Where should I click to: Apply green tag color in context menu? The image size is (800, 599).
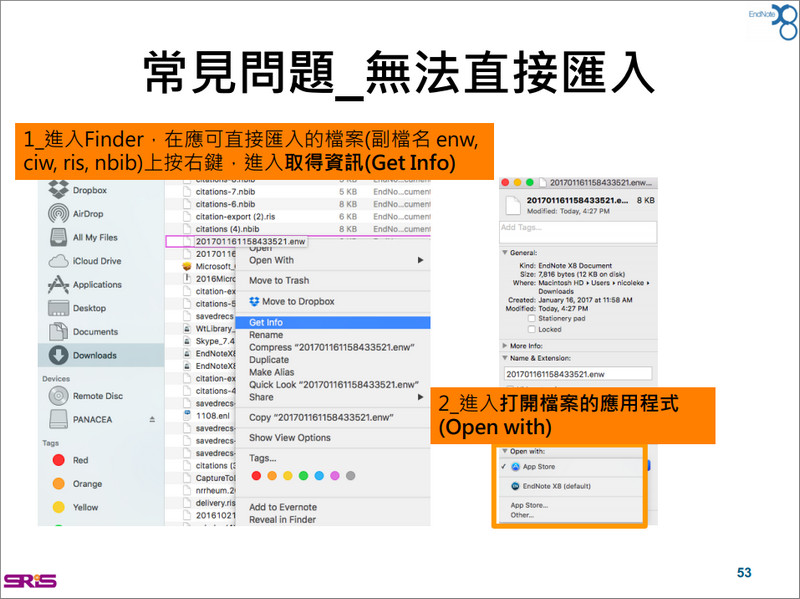tap(304, 476)
